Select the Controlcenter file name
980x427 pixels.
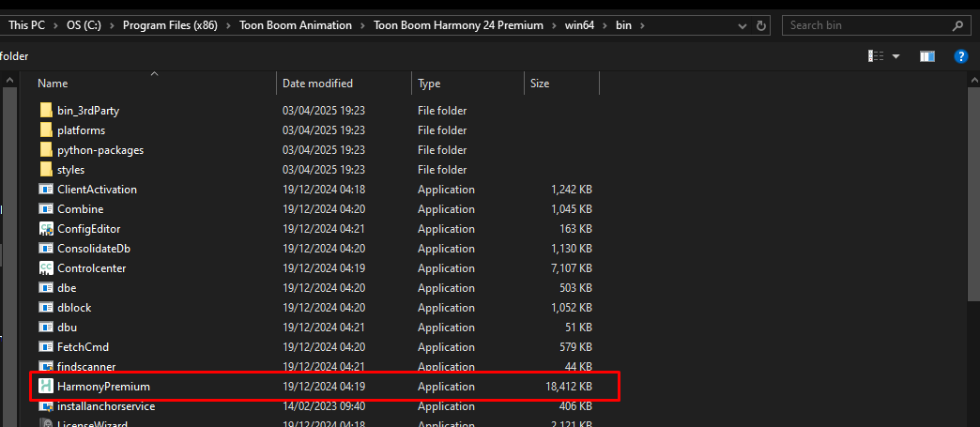tap(91, 268)
